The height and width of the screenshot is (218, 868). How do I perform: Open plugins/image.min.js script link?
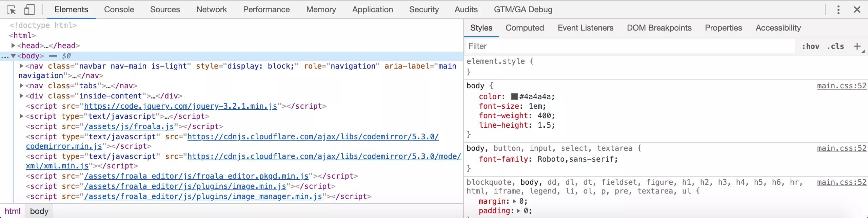coord(185,186)
